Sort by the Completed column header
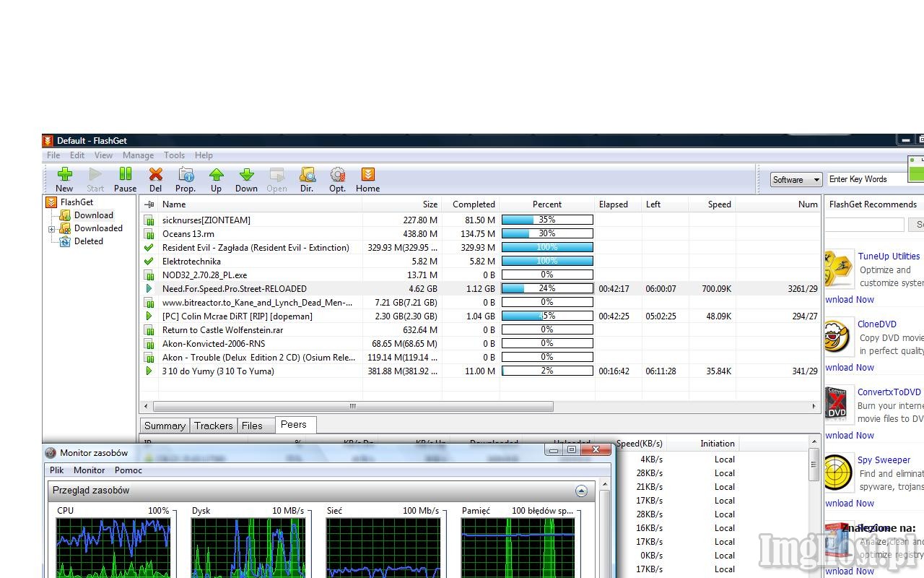 [471, 204]
